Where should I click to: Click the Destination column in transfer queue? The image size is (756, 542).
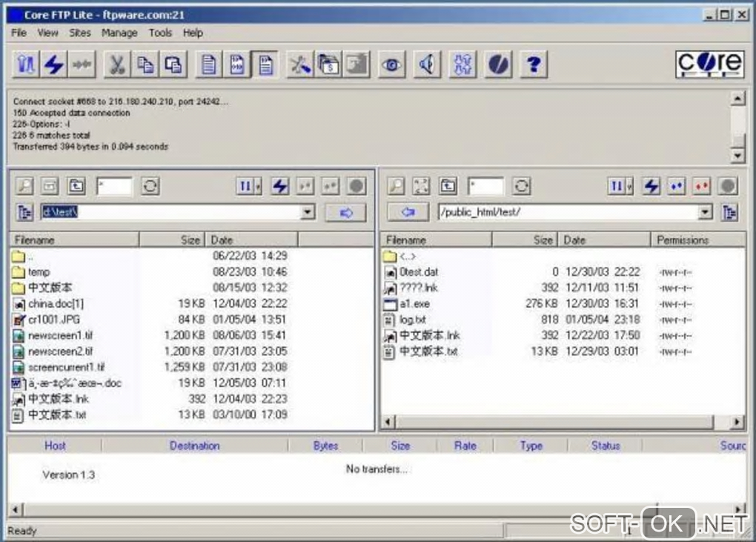tap(194, 446)
